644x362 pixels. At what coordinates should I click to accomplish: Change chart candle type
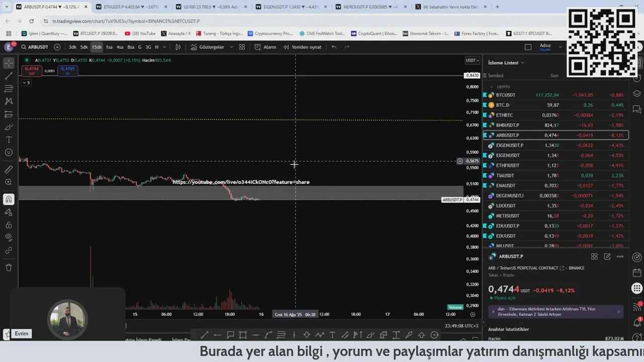tap(178, 47)
